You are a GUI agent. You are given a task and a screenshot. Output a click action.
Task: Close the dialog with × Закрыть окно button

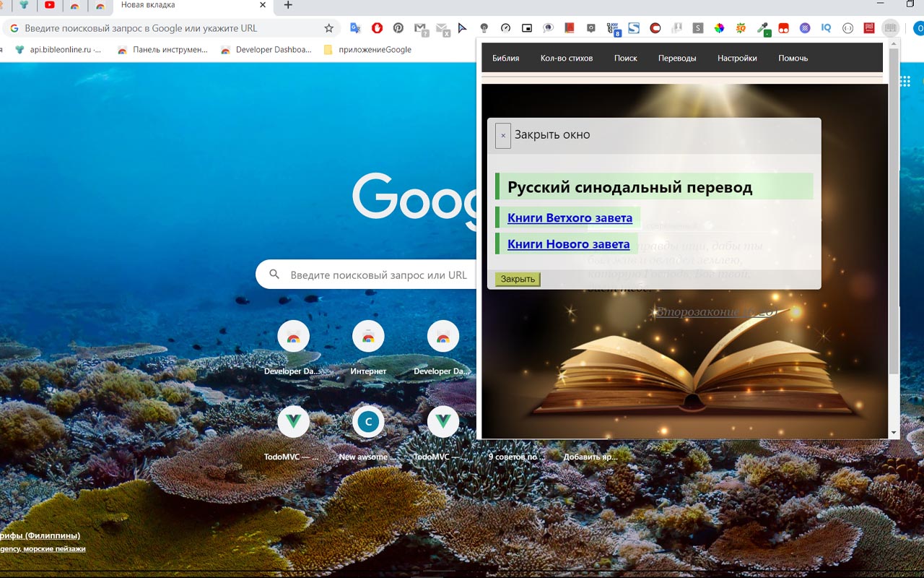(x=503, y=135)
